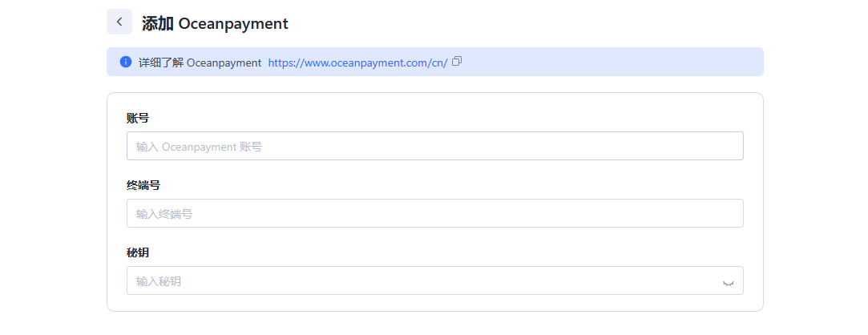Click the 终端号 field label
The width and height of the screenshot is (868, 335).
[143, 185]
